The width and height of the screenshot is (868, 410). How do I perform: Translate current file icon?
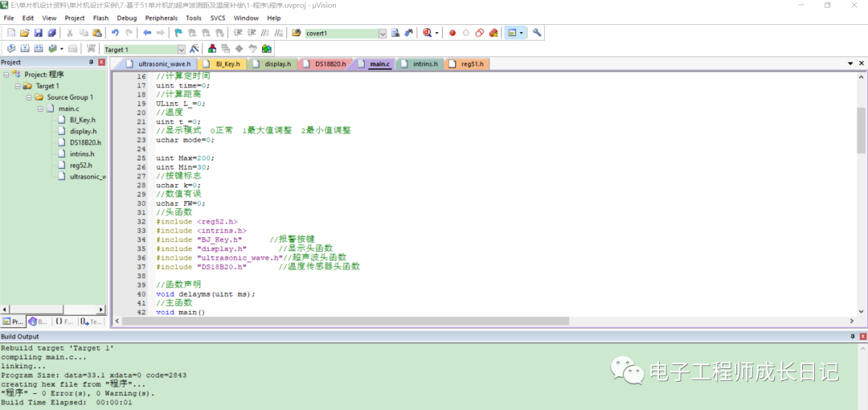click(10, 49)
